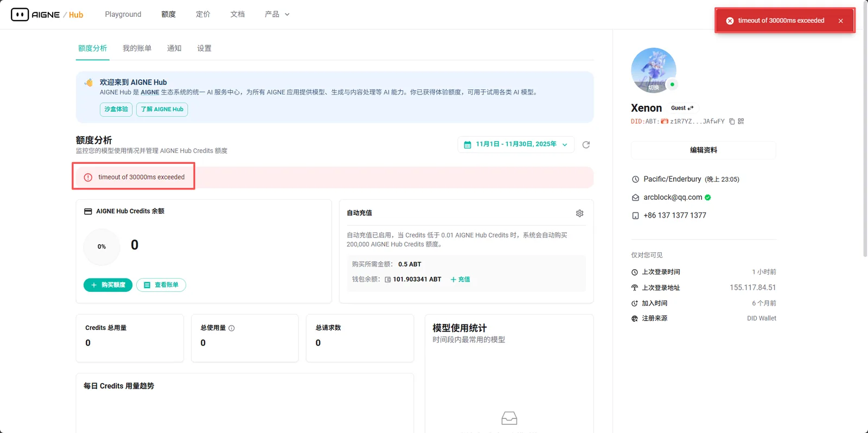The width and height of the screenshot is (868, 433).
Task: Click the 查看账单 button
Action: coord(161,285)
